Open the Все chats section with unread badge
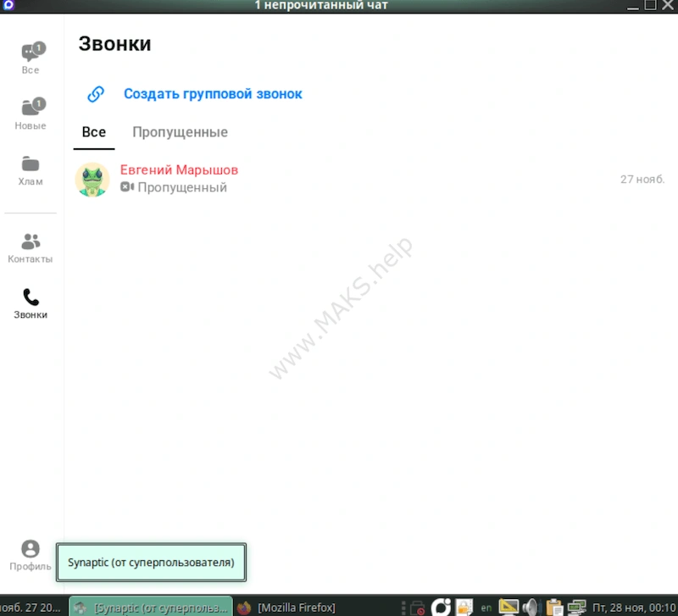678x616 pixels. (31, 58)
